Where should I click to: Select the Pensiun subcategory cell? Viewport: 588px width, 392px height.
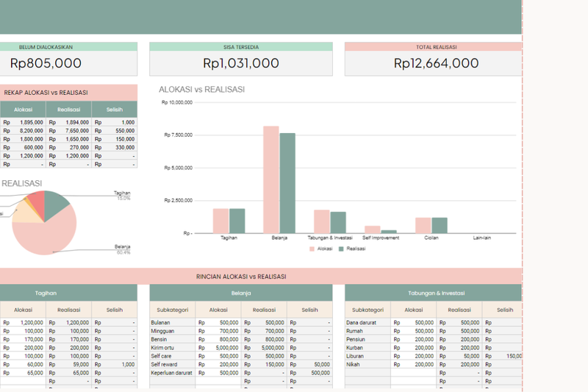coord(368,339)
